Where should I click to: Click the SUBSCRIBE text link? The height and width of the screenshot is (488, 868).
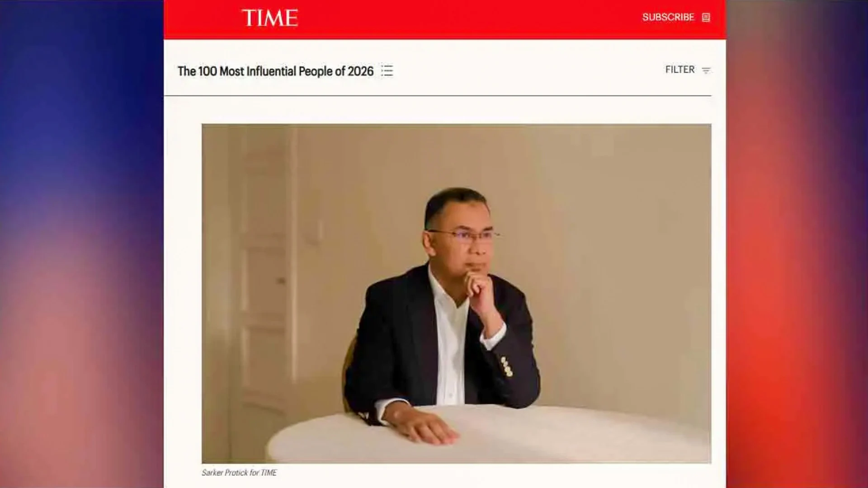coord(668,17)
